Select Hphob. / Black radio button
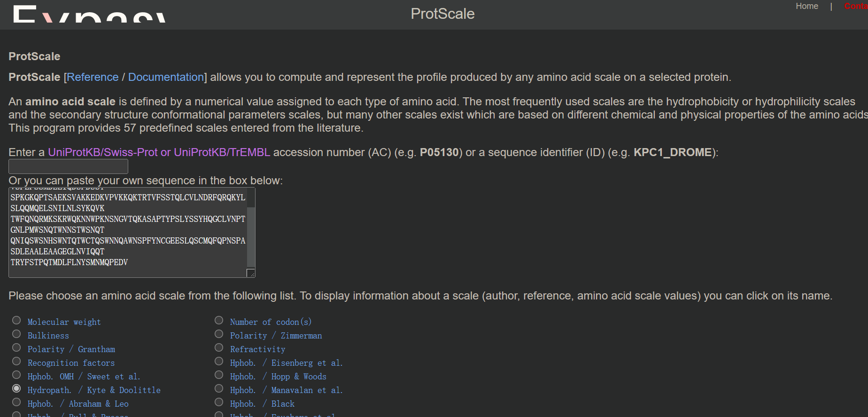 (219, 402)
